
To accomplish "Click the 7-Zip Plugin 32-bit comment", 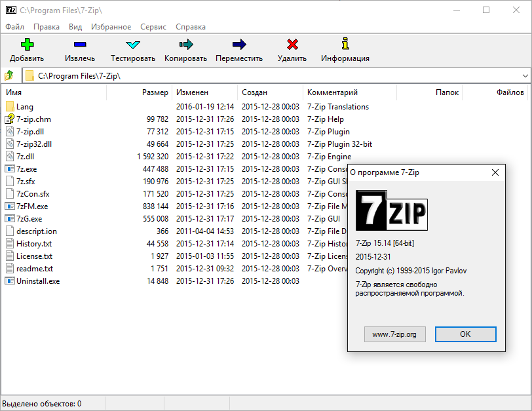I will pos(339,144).
